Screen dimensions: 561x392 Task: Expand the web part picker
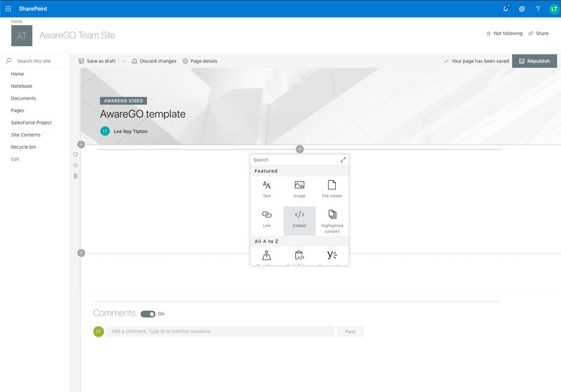pos(343,160)
